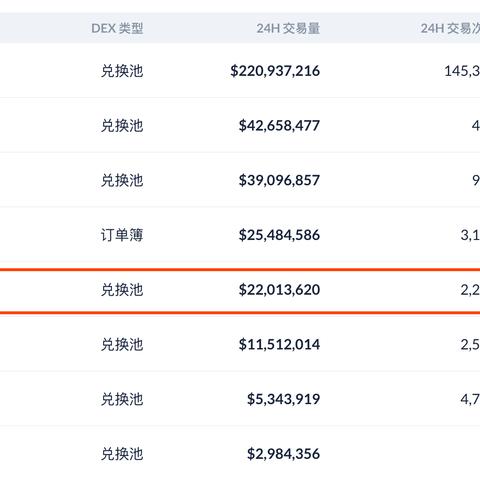
Task: Click the $220,937,216 volume cell
Action: pos(275,71)
